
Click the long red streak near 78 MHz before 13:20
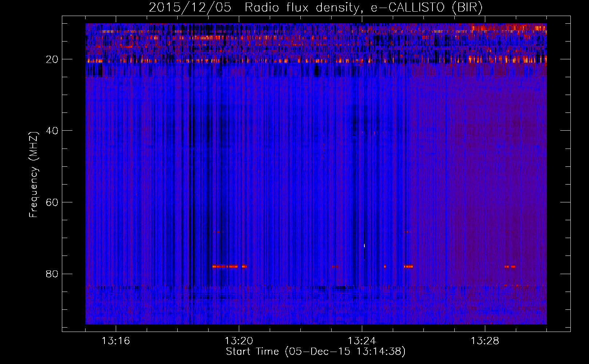tap(225, 266)
